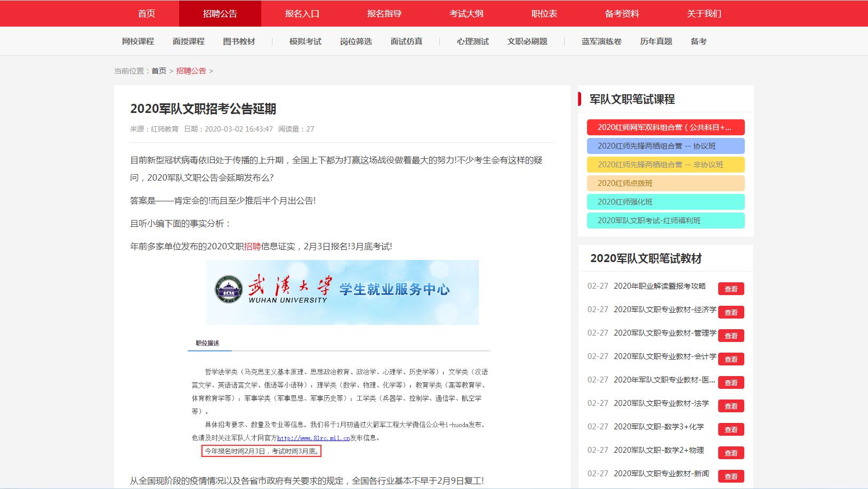Switch to the 招聘公告 tab
868x489 pixels.
point(221,13)
